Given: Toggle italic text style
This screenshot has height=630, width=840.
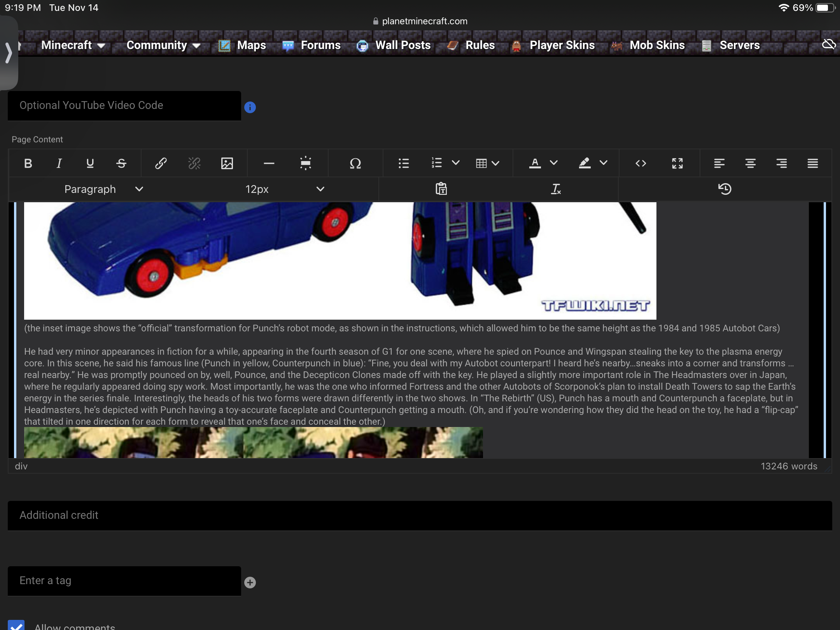Looking at the screenshot, I should pos(59,163).
